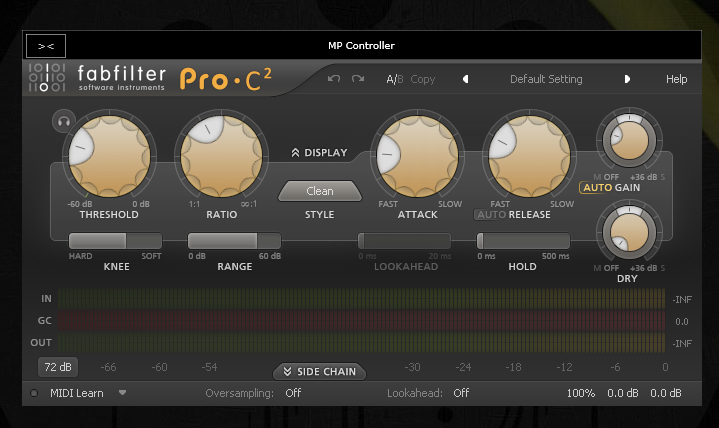Viewport: 719px width, 428px height.
Task: Click the -INF readout beside OUT meter
Action: 682,344
